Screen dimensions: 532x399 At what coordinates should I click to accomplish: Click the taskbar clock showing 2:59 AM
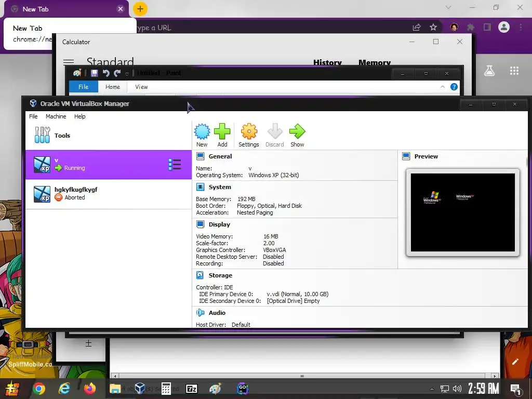coord(484,389)
